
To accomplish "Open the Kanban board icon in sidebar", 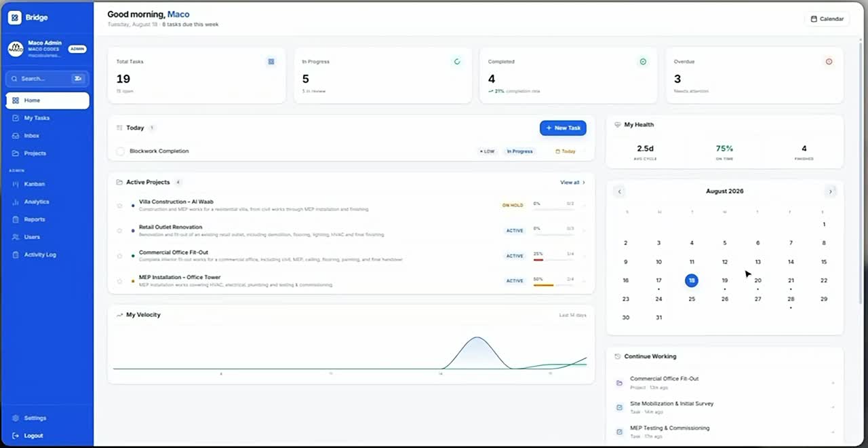I will click(x=16, y=184).
